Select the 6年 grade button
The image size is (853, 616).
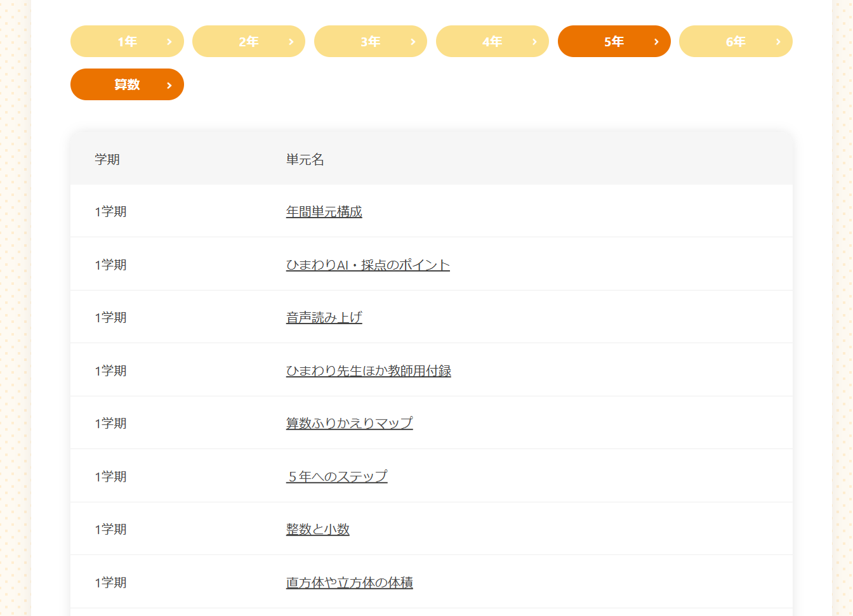[735, 41]
